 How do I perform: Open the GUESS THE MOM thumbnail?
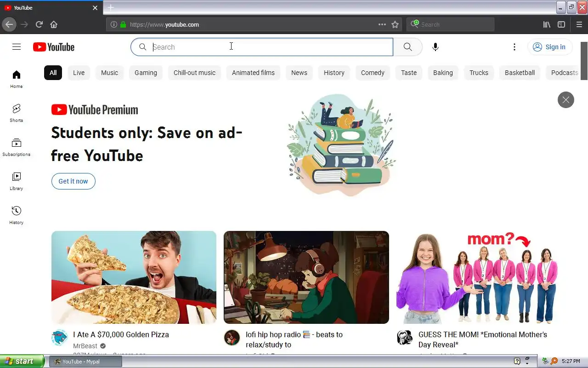pos(479,277)
